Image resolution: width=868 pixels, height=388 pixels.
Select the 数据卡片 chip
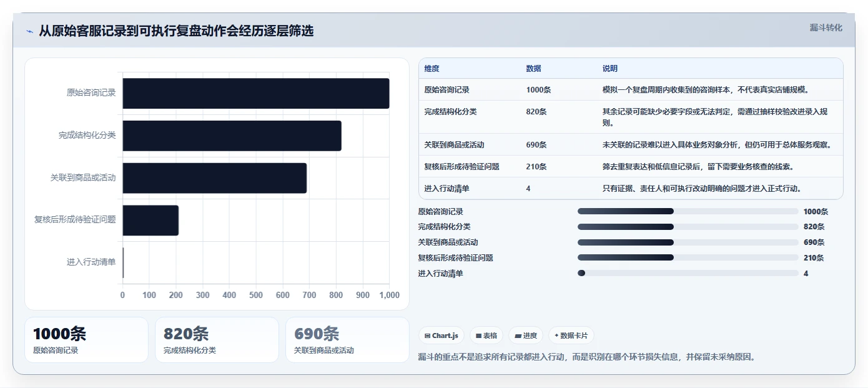click(571, 336)
